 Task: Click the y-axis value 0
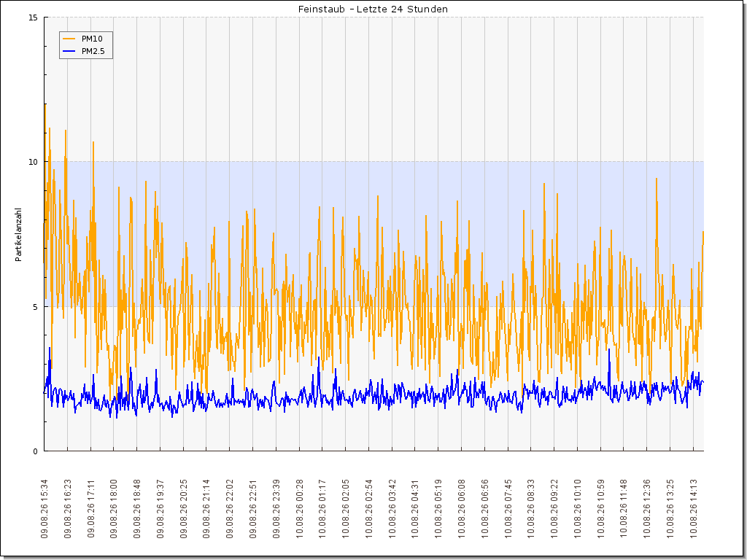pyautogui.click(x=35, y=451)
